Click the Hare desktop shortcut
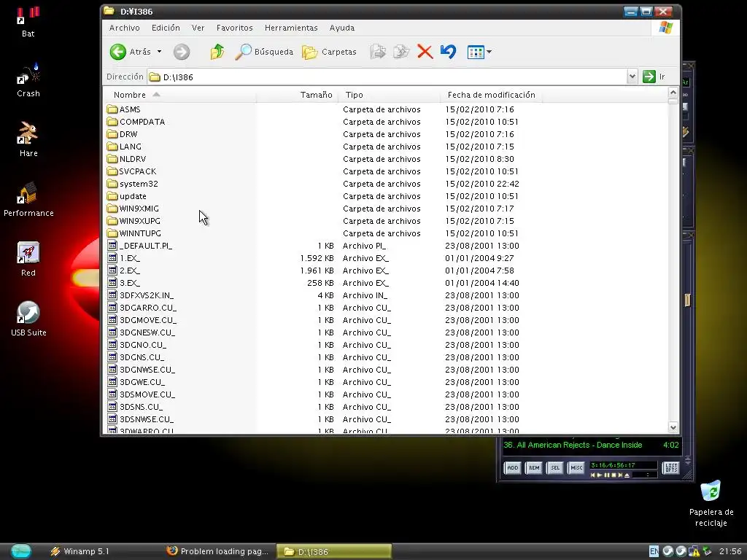747x560 pixels. (x=28, y=140)
